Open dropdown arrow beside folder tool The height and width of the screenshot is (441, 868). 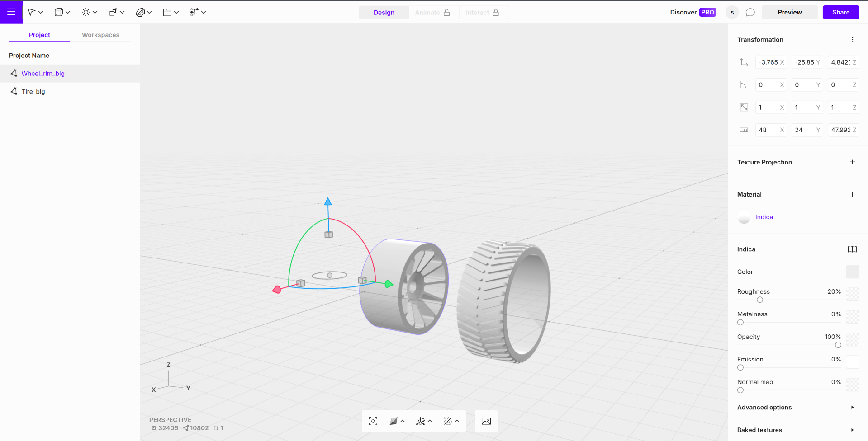(x=176, y=12)
